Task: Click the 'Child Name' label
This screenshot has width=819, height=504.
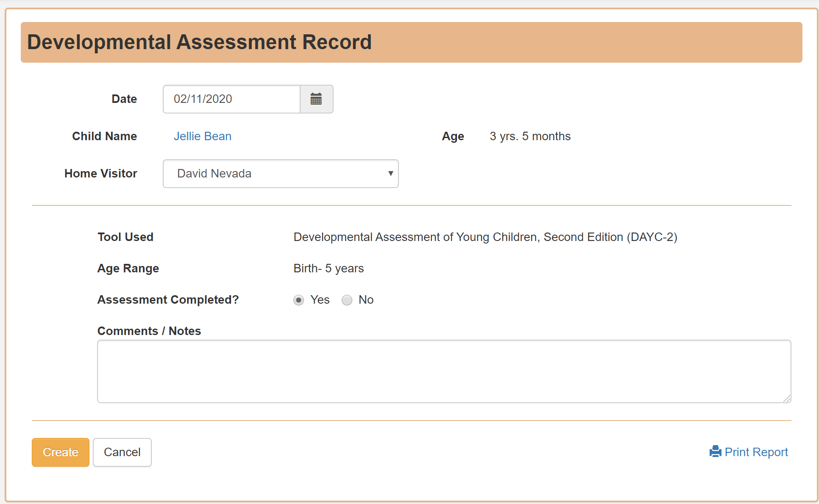Action: (105, 136)
